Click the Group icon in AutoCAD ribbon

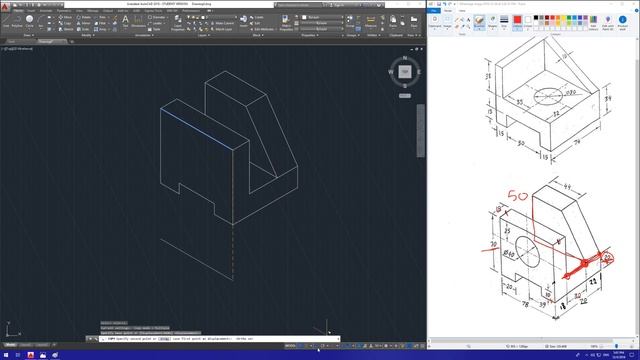(350, 21)
